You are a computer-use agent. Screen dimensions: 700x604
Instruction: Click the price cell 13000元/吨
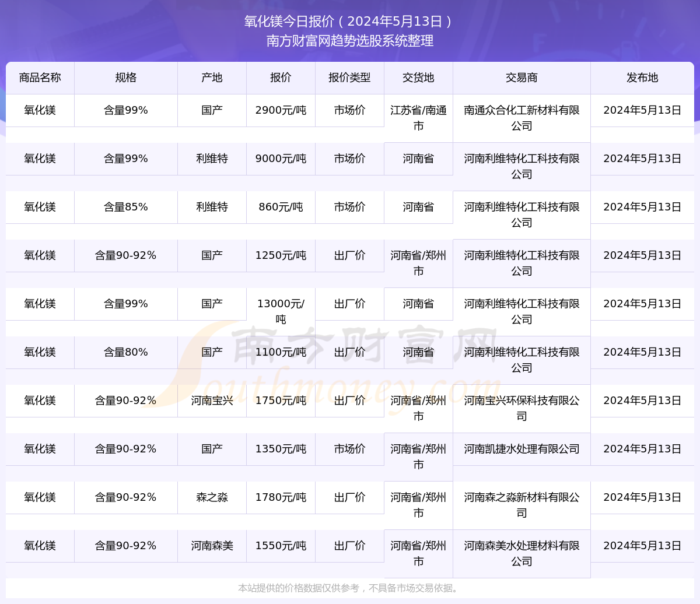tap(281, 311)
